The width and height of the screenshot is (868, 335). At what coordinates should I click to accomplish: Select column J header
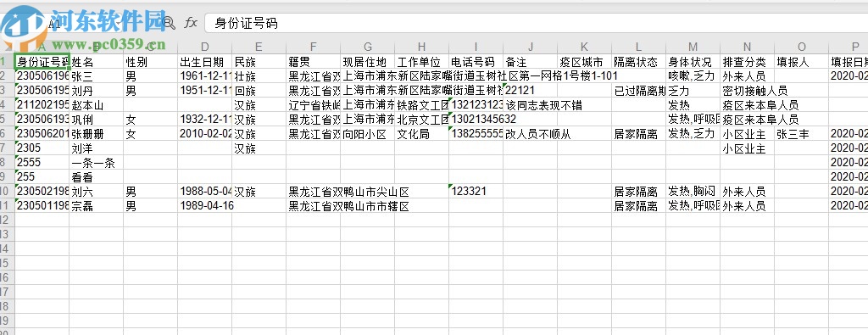(x=531, y=47)
